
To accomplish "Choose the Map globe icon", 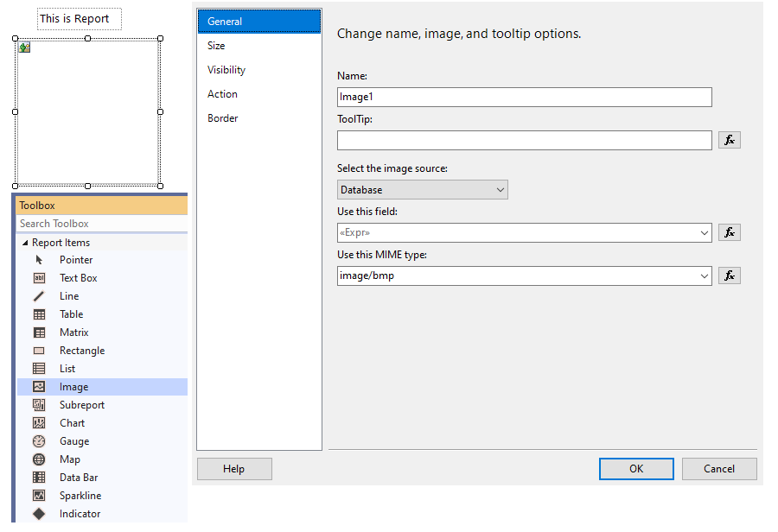I will (39, 459).
